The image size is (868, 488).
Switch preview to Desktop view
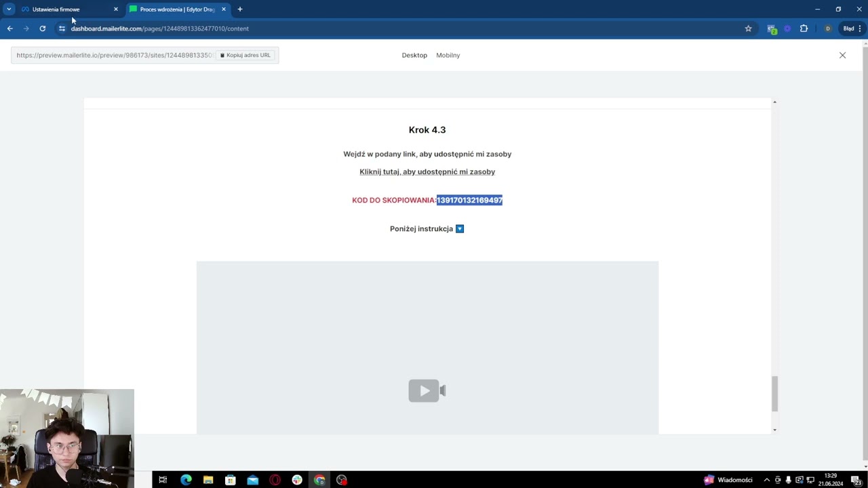click(x=414, y=55)
